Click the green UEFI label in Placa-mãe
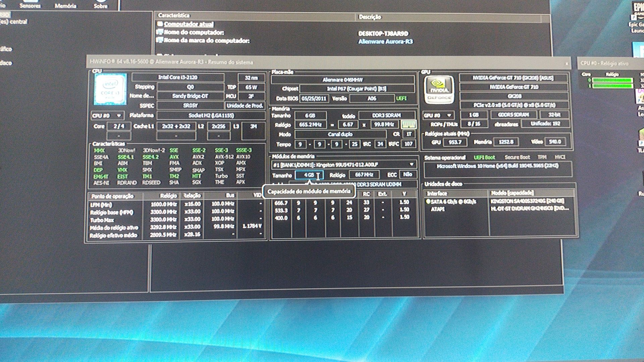Screen dimensions: 644x362 coord(401,98)
